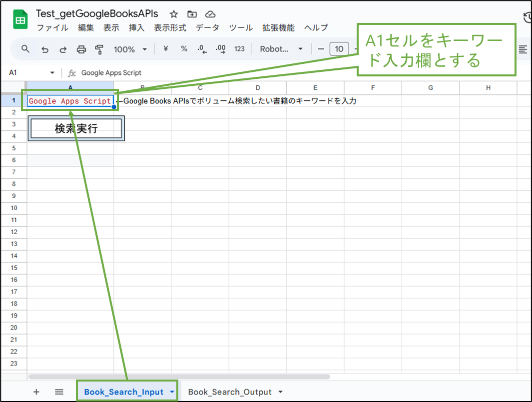The image size is (532, 402).
Task: Open the 拡張機能 menu
Action: 278,28
